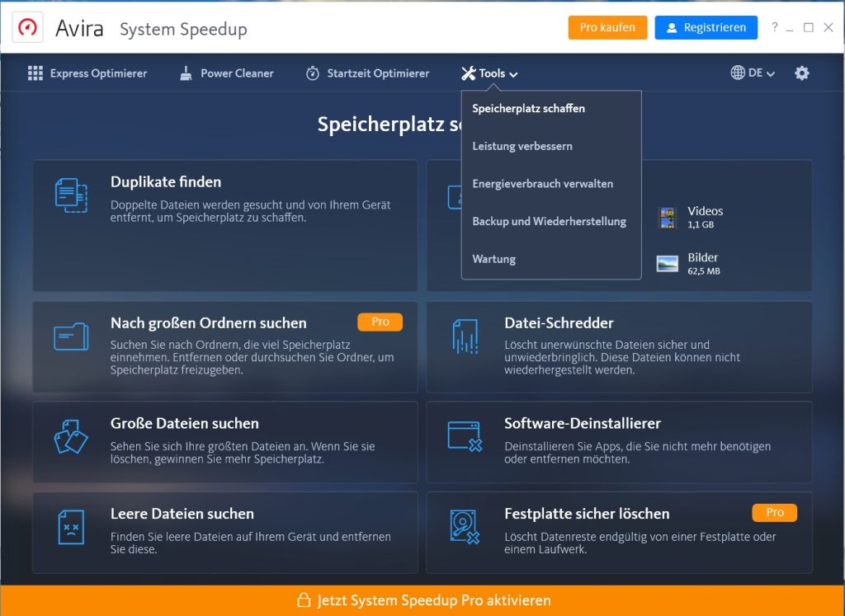Image resolution: width=845 pixels, height=616 pixels.
Task: Open Datei-Schredder card title
Action: coord(559,323)
